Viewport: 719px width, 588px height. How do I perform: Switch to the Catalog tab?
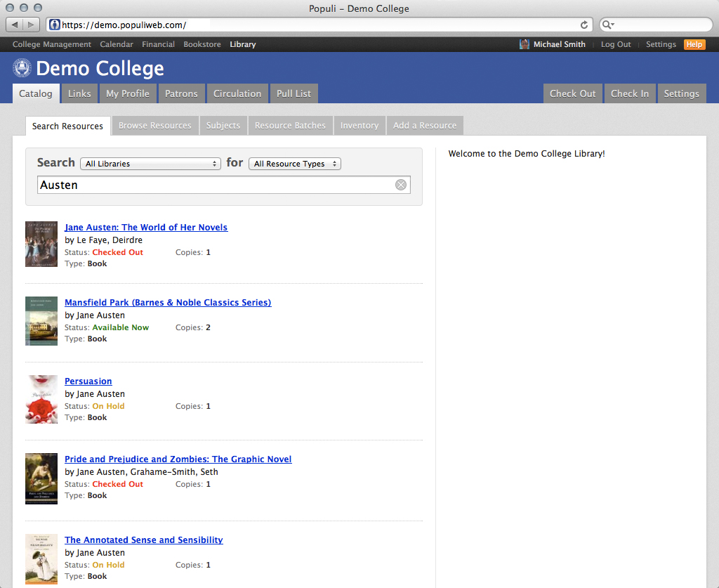point(36,93)
